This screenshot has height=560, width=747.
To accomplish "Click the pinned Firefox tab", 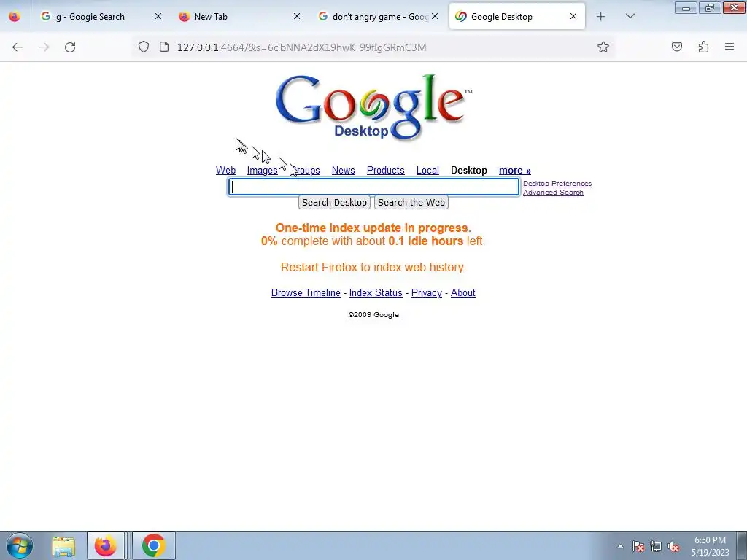I will [15, 16].
